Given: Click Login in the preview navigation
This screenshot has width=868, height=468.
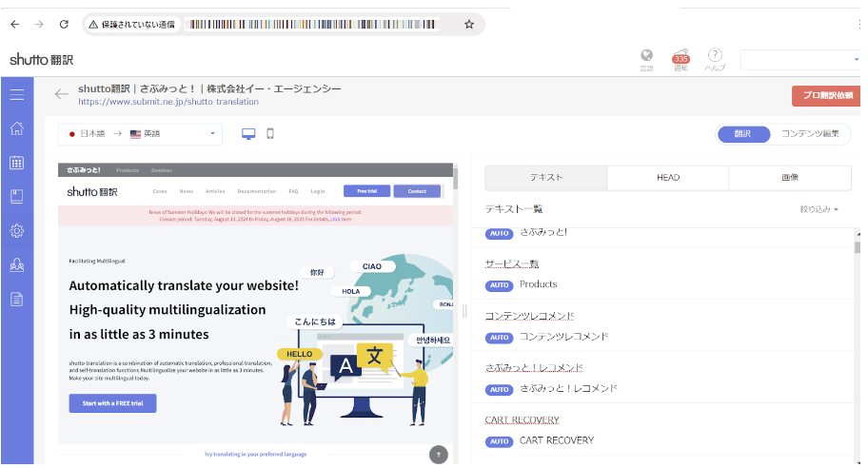Looking at the screenshot, I should click(x=318, y=191).
